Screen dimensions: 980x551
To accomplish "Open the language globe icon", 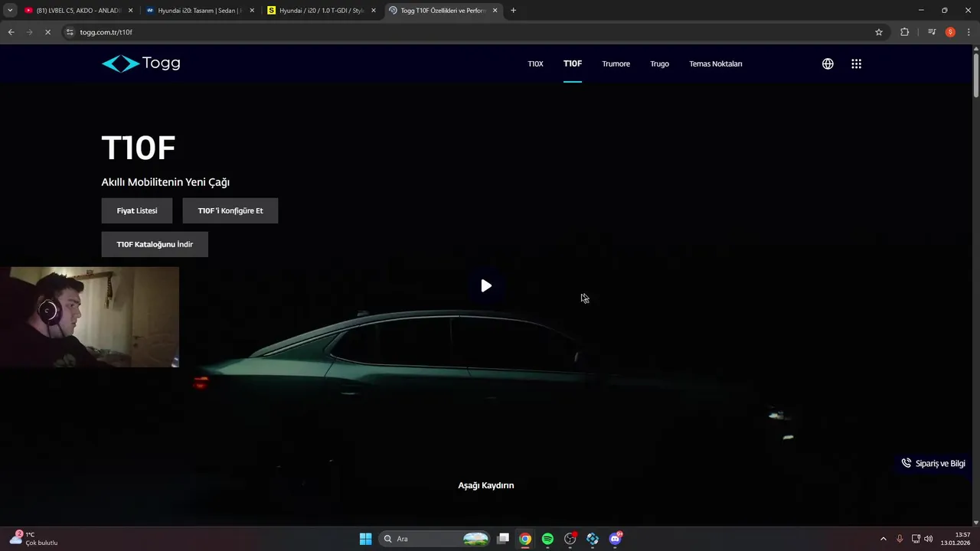I will 828,64.
